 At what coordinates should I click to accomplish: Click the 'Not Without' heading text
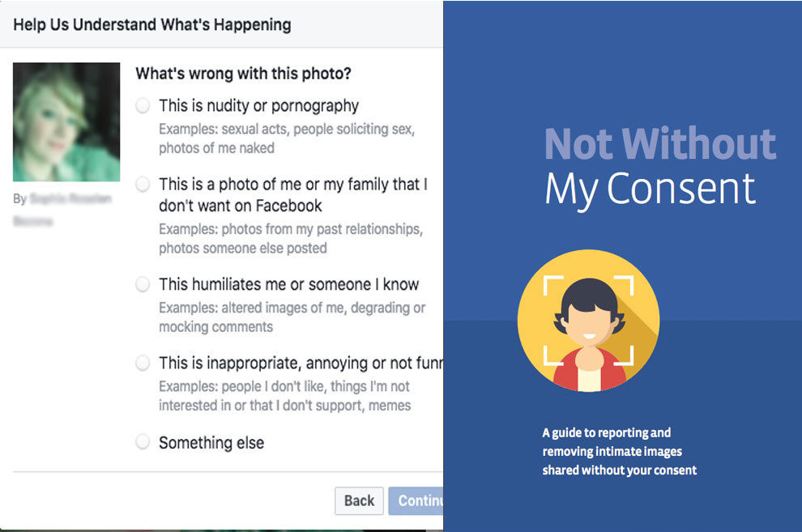point(660,144)
